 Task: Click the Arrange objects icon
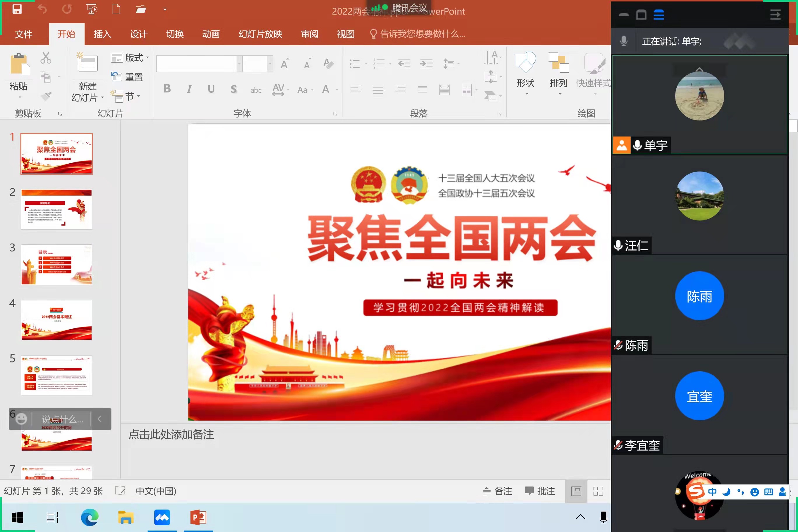[558, 63]
